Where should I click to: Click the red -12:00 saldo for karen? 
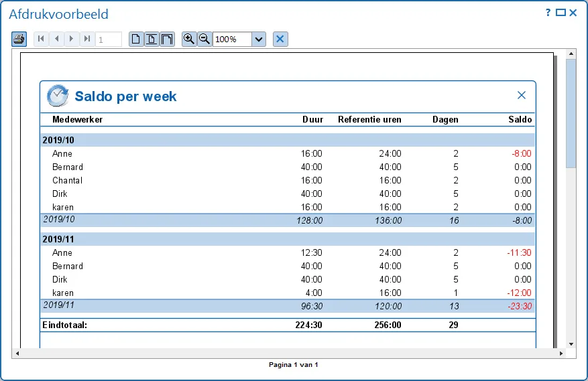[520, 293]
